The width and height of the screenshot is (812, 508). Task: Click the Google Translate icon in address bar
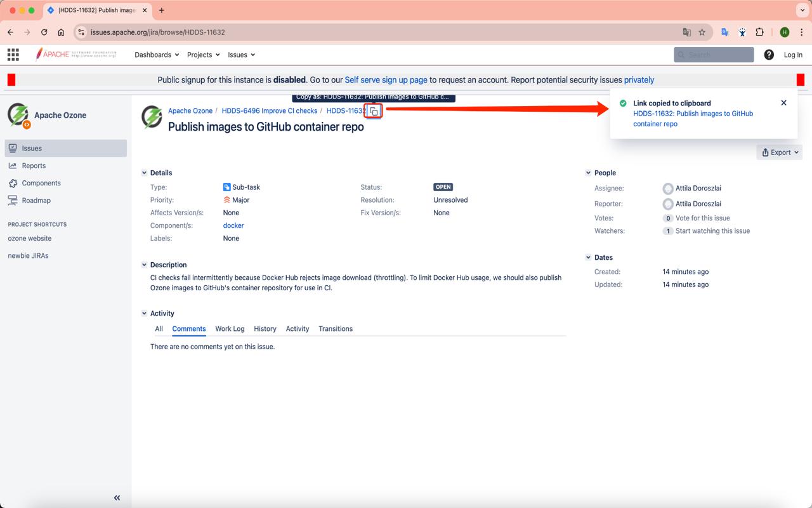pos(687,32)
